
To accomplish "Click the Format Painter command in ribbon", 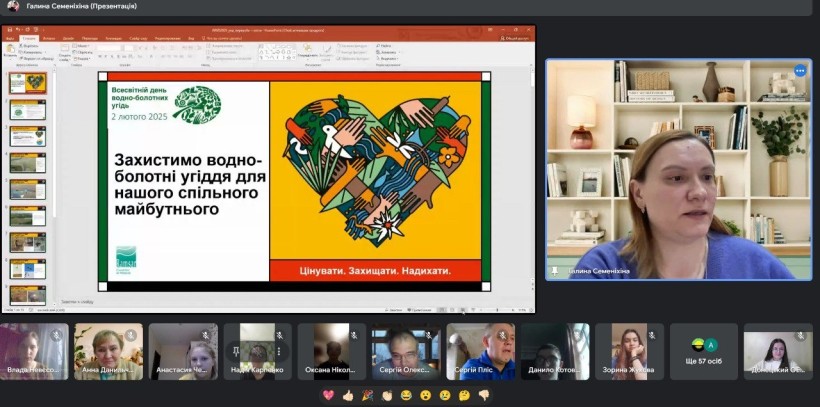I will [x=37, y=59].
